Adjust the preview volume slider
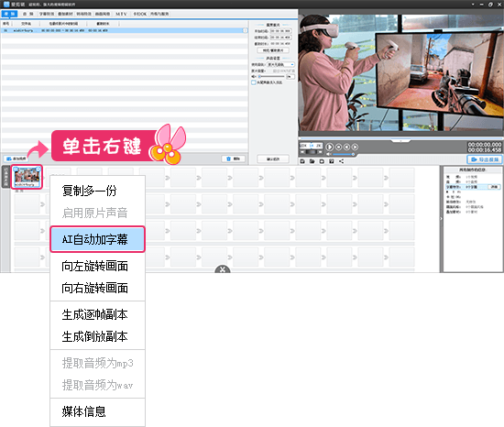This screenshot has height=427, width=504. click(x=344, y=154)
